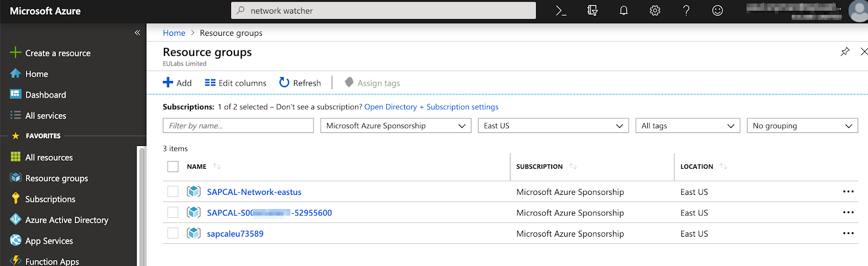
Task: Pin the Resource groups blade
Action: pyautogui.click(x=845, y=52)
